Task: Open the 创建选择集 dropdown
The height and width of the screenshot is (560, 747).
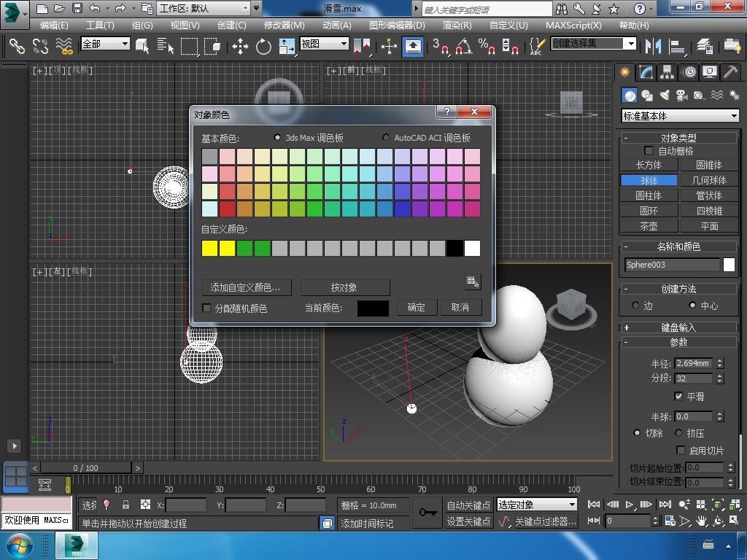Action: [x=594, y=44]
